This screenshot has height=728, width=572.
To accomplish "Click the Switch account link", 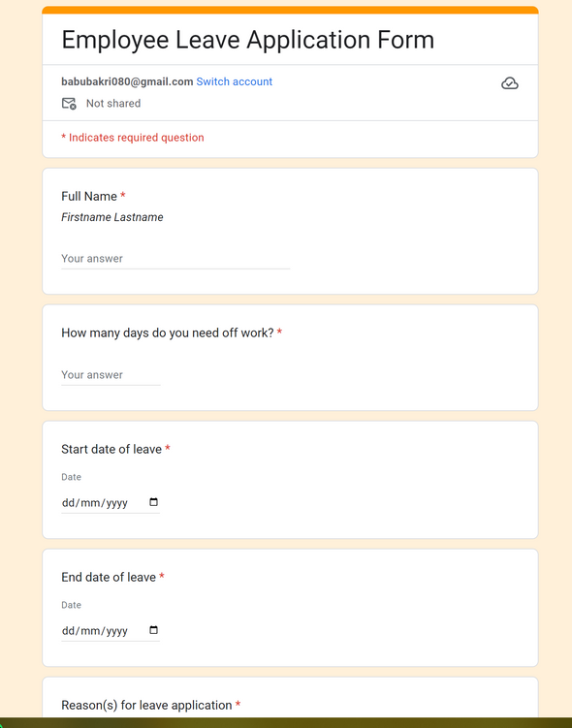I will click(234, 81).
